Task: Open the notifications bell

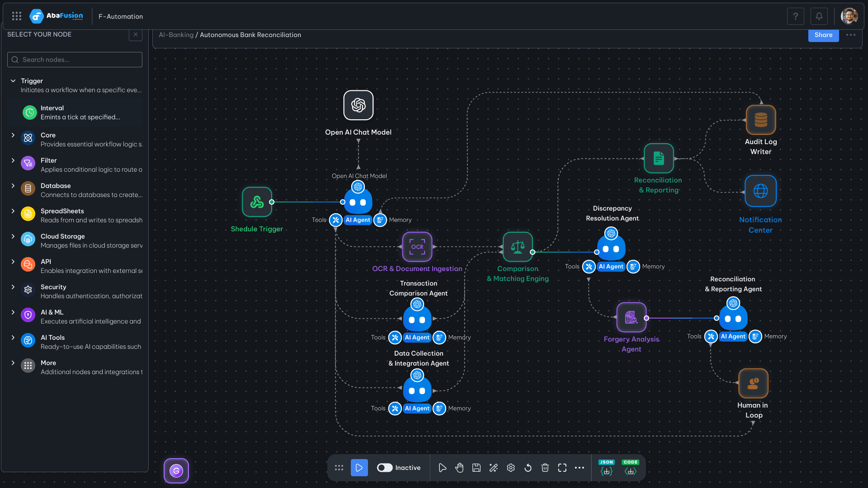Action: pos(819,16)
